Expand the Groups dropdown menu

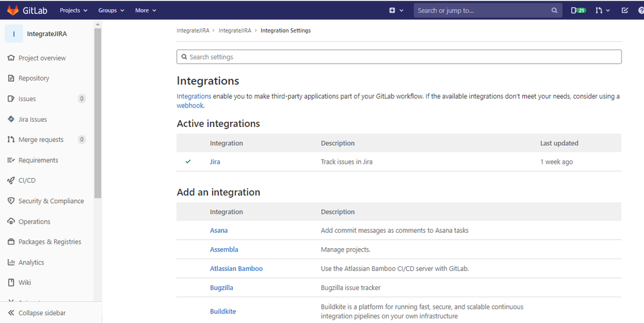tap(111, 10)
